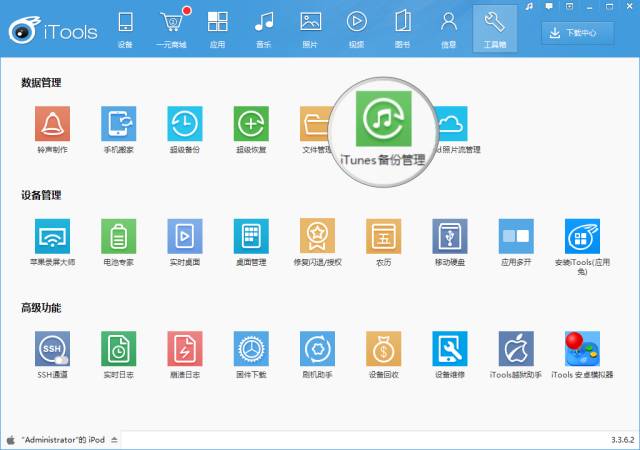Open 实时日志 real-time log
This screenshot has width=640, height=450.
tap(118, 348)
